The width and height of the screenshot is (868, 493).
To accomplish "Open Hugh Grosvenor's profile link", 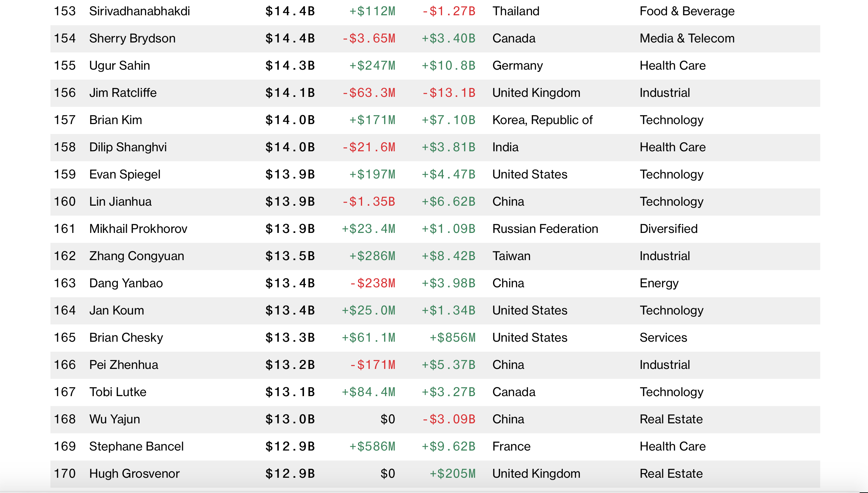I will coord(134,474).
